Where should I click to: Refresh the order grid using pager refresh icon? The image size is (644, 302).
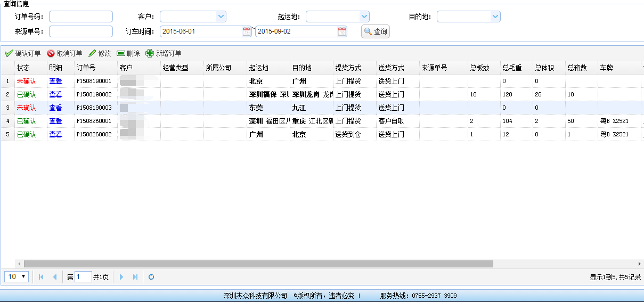coord(151,277)
